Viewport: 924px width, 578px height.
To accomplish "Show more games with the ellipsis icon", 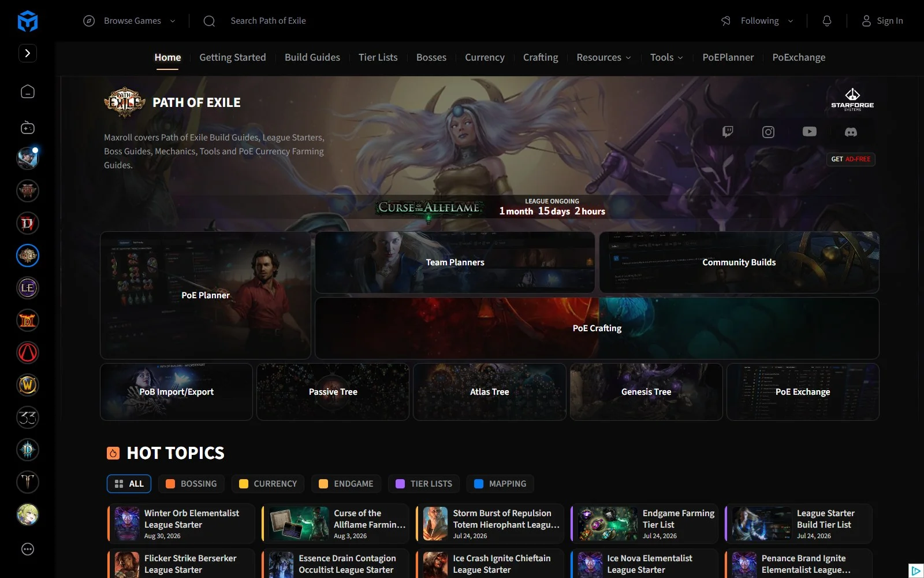I will coord(28,549).
